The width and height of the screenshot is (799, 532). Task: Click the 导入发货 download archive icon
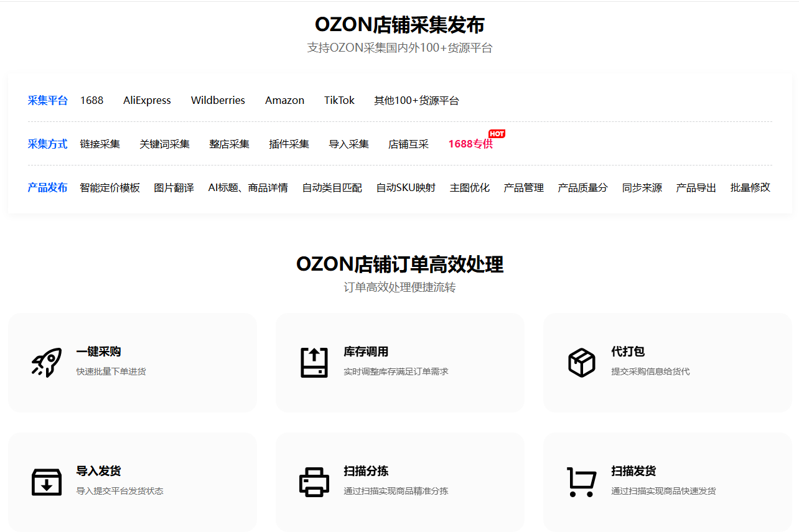[47, 482]
